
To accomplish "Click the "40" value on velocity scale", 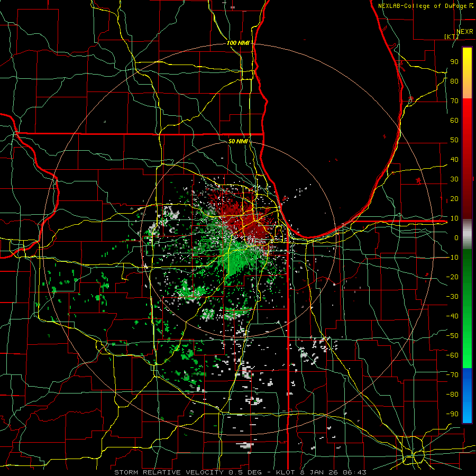I will [454, 159].
